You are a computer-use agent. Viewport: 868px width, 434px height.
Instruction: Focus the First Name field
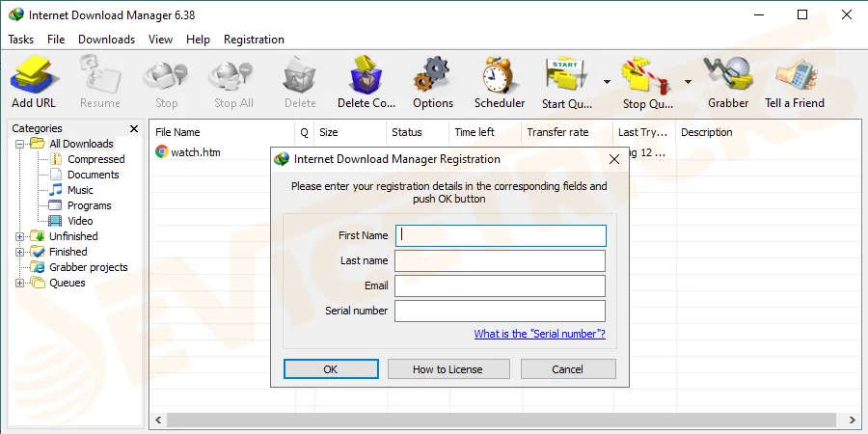pos(501,235)
